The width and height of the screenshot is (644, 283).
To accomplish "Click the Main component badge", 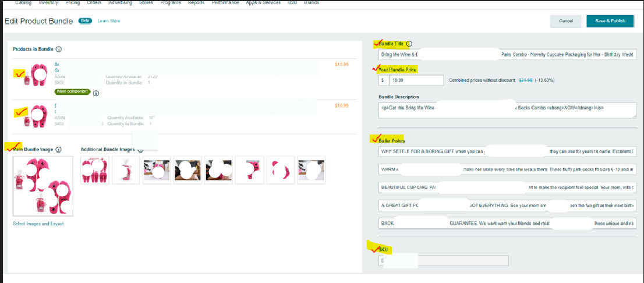I will tap(72, 91).
